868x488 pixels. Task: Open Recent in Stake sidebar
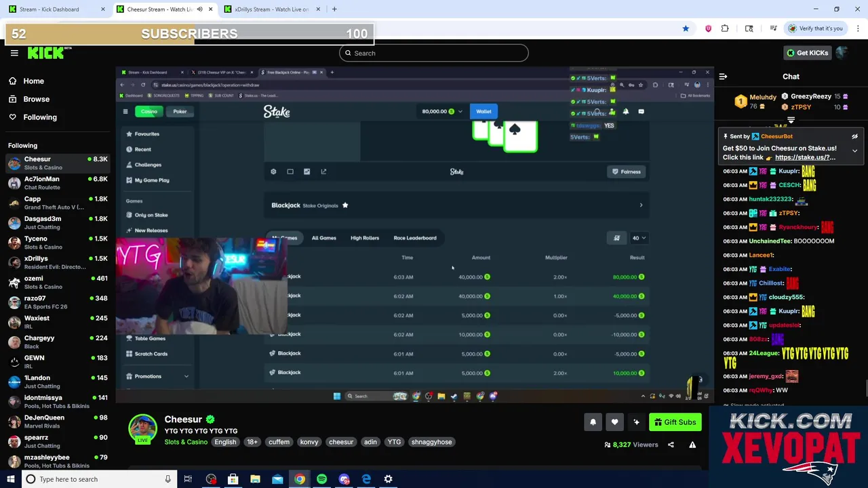(x=139, y=149)
